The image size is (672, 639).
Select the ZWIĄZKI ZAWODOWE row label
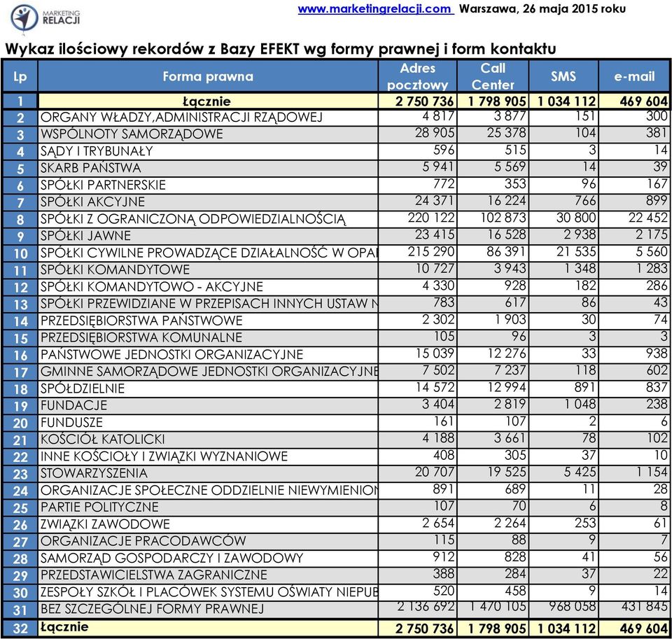(x=105, y=524)
